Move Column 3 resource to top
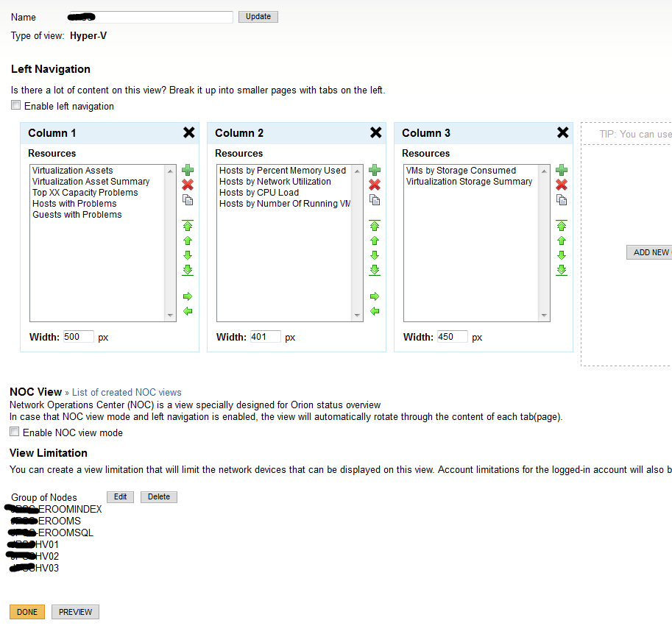The image size is (672, 634). 562,226
